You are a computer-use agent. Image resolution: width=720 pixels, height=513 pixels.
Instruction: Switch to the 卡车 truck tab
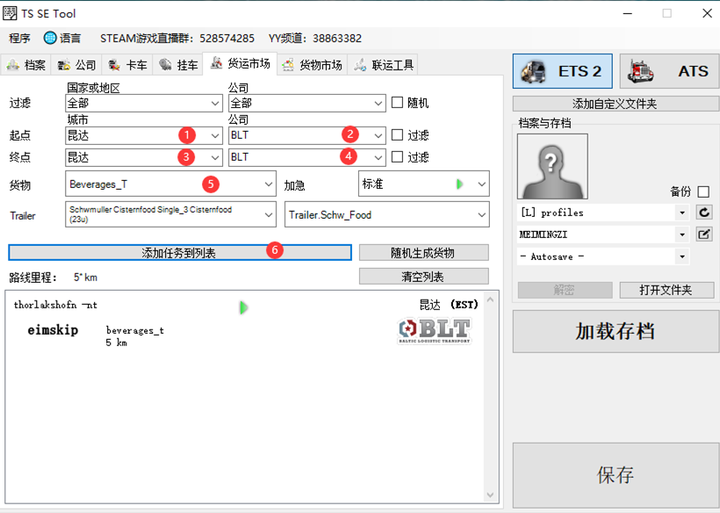tap(127, 65)
